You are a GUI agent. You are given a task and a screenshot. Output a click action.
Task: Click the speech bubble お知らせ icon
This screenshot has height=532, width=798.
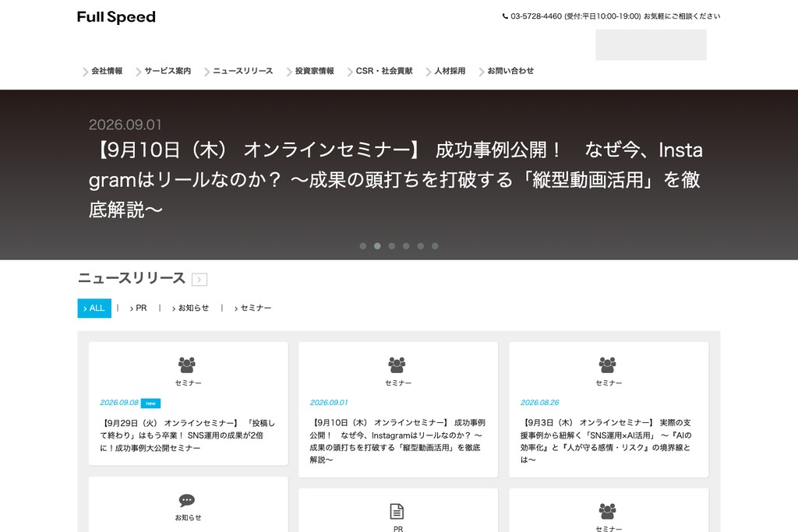[x=187, y=501]
